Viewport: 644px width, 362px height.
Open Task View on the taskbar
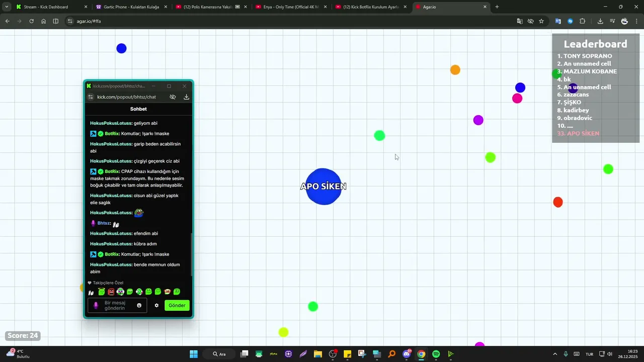244,354
